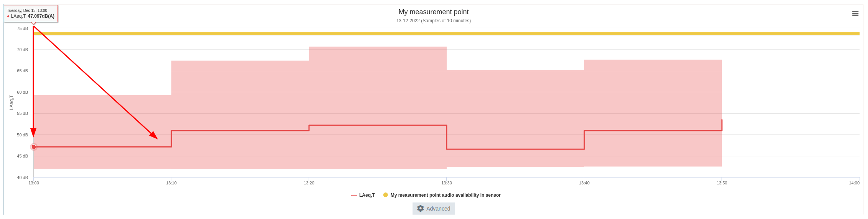Click the "My measurement point" chart title
Image resolution: width=868 pixels, height=219 pixels.
tap(433, 12)
